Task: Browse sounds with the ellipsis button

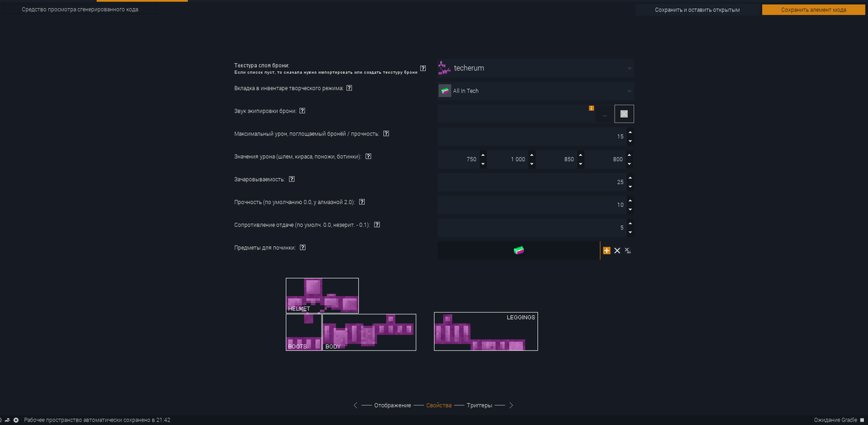Action: point(605,115)
